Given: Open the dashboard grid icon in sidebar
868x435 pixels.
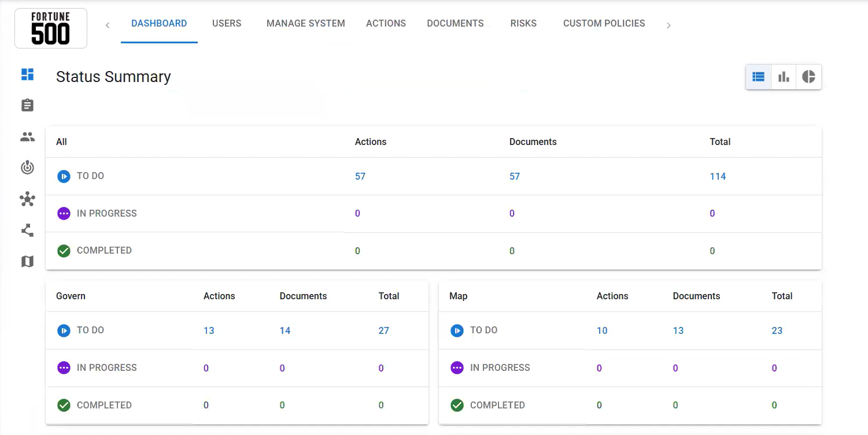Looking at the screenshot, I should click(x=27, y=75).
